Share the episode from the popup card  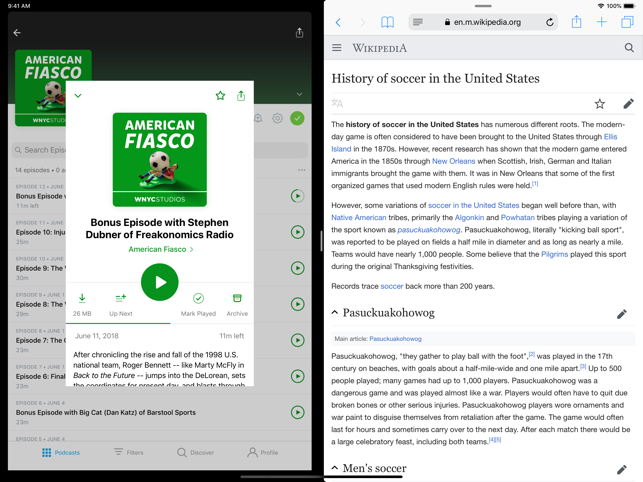(x=241, y=96)
